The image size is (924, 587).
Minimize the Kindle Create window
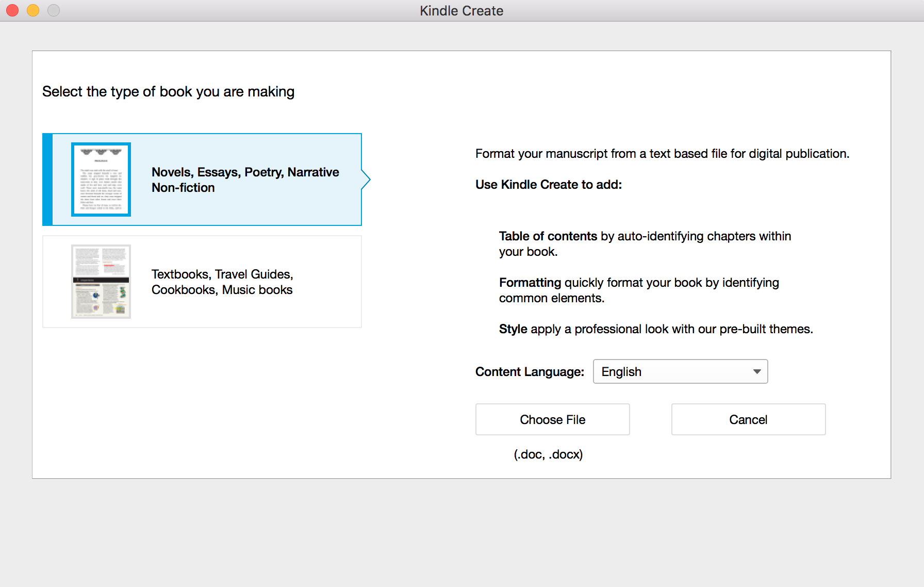pos(32,10)
